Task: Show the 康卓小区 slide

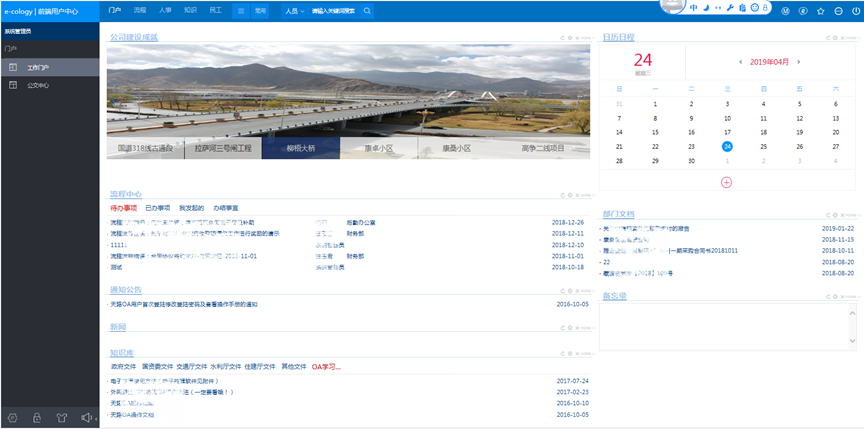Action: (x=379, y=148)
